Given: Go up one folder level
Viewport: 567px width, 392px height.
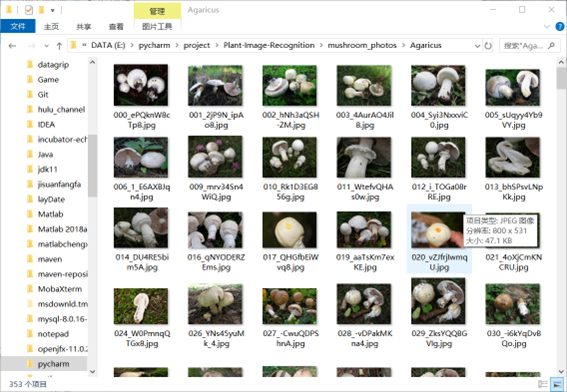Looking at the screenshot, I should [59, 46].
